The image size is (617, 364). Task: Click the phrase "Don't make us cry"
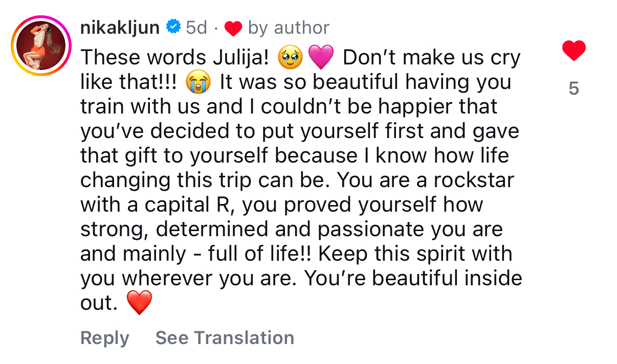click(x=432, y=58)
